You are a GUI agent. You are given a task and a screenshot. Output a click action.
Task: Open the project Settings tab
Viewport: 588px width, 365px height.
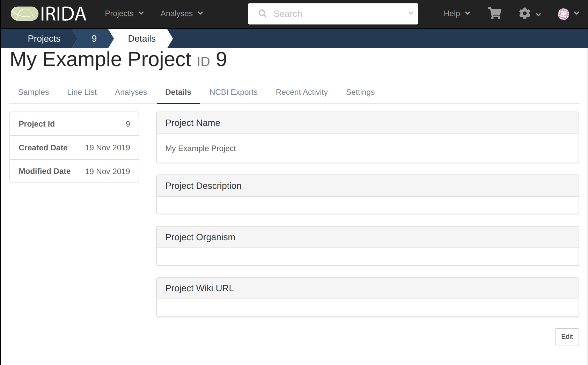pos(360,92)
